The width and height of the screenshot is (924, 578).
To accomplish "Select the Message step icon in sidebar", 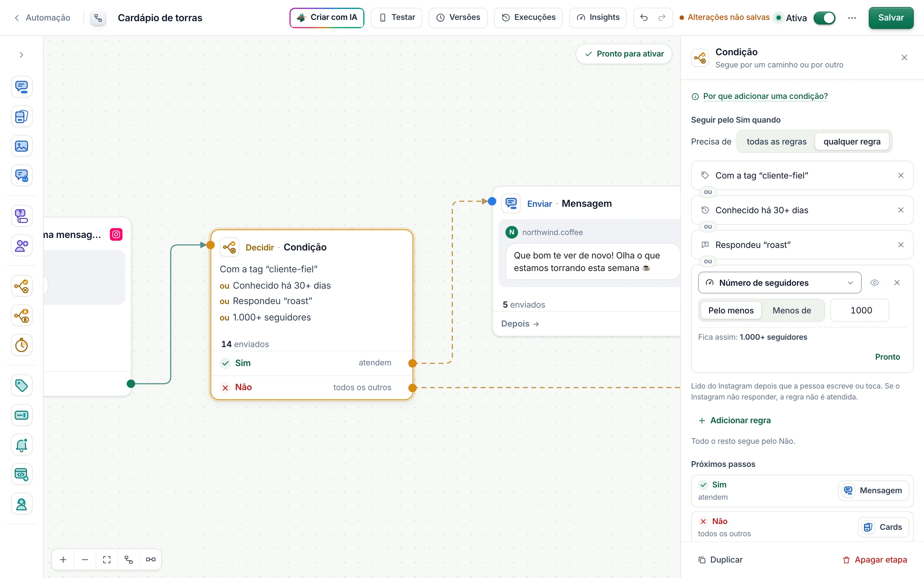I will 21,87.
